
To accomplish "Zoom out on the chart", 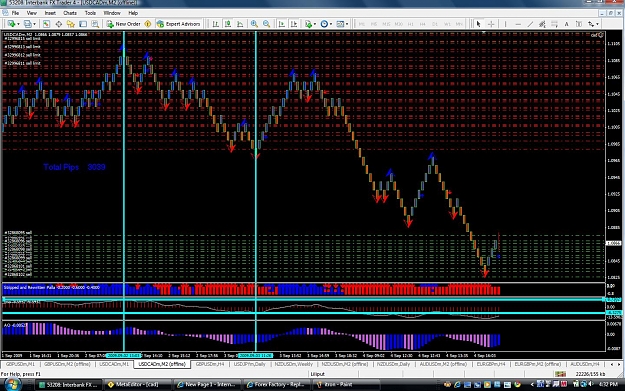I will click(x=266, y=24).
